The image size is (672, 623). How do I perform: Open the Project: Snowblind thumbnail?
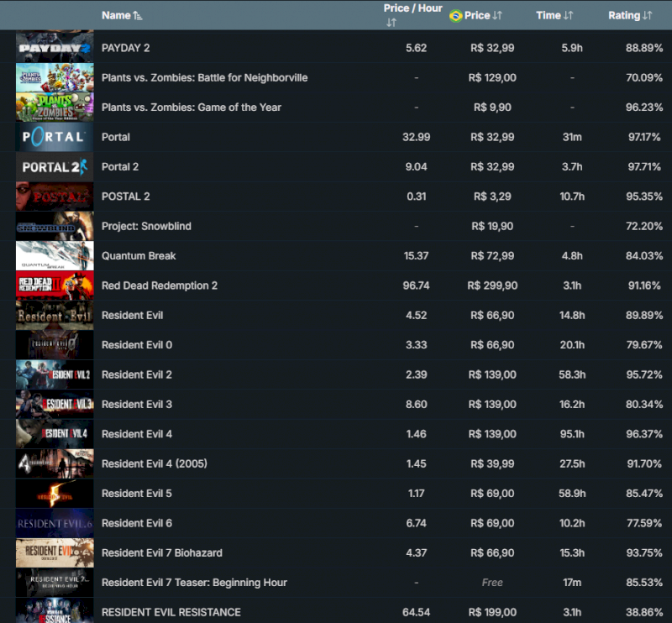pos(55,226)
